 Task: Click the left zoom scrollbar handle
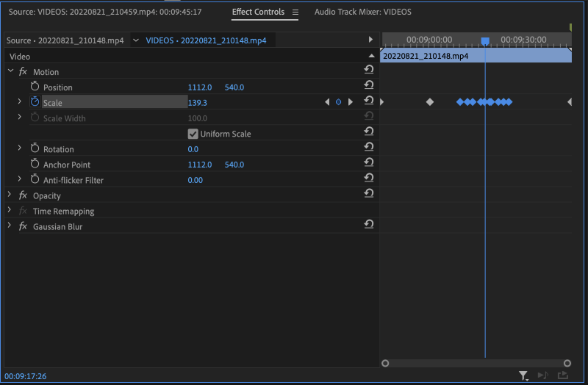385,363
